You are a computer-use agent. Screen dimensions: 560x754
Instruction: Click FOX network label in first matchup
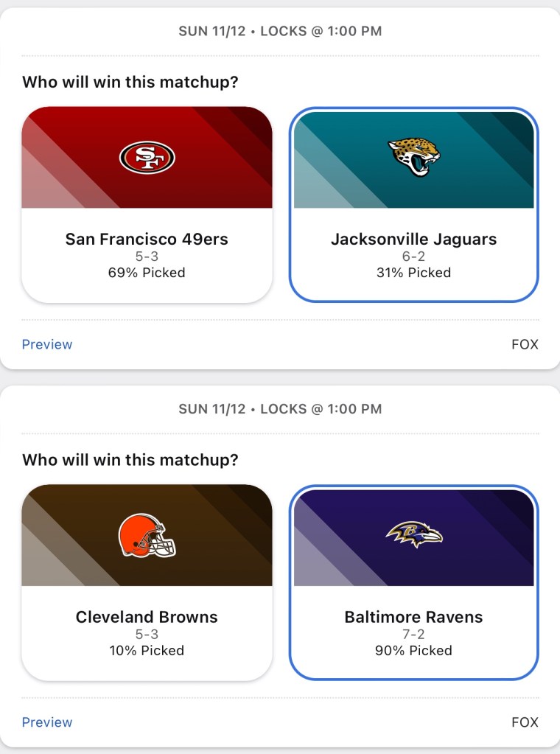point(525,344)
